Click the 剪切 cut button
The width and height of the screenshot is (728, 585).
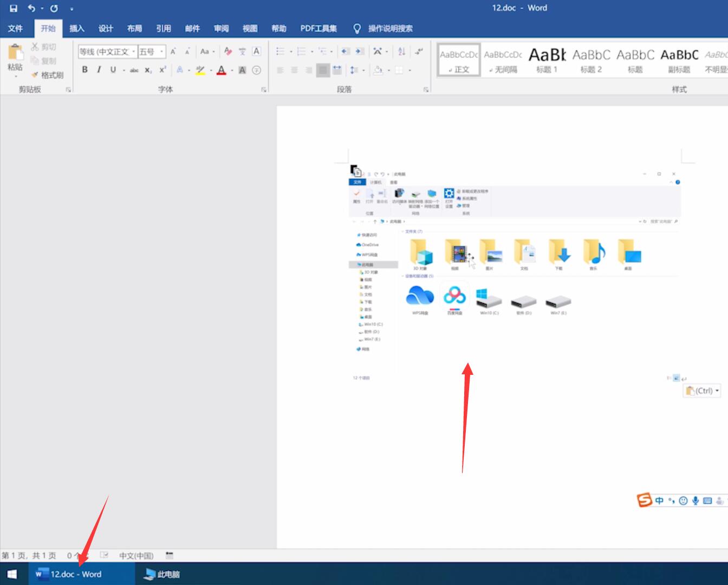point(43,47)
